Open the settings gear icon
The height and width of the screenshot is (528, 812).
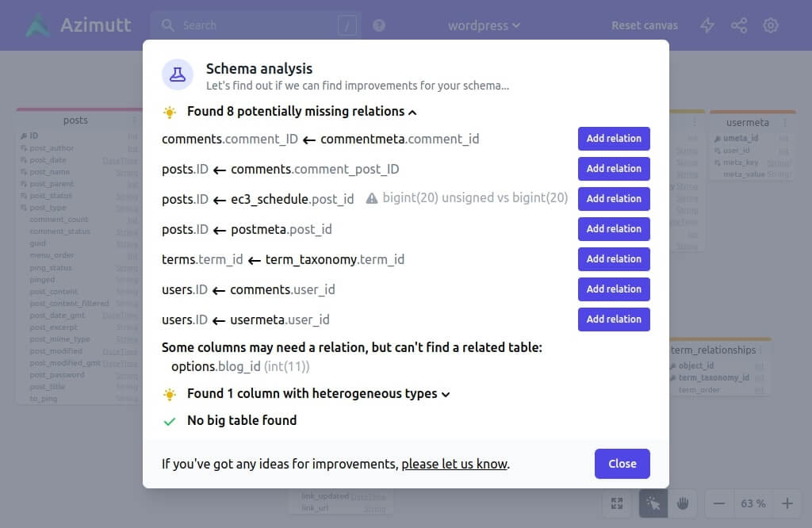tap(770, 25)
